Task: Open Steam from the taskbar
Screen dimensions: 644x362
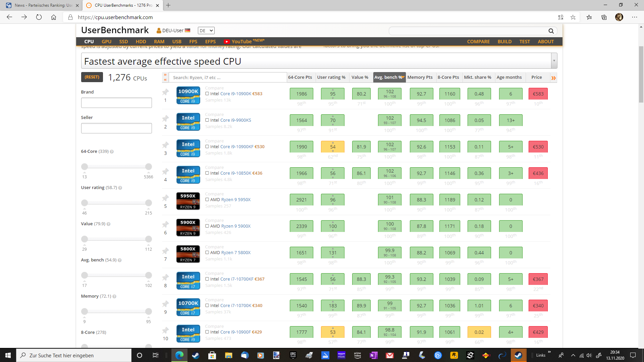Action: tap(195, 355)
